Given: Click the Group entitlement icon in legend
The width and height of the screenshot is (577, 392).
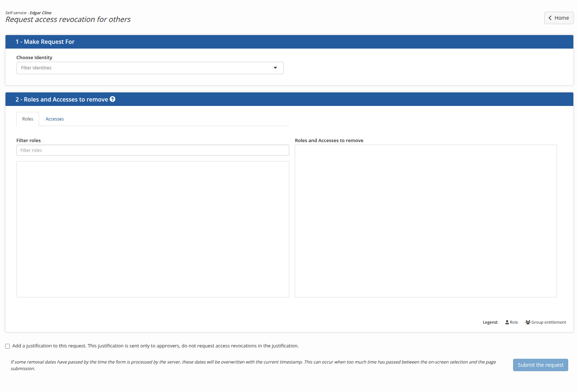Looking at the screenshot, I should 528,322.
